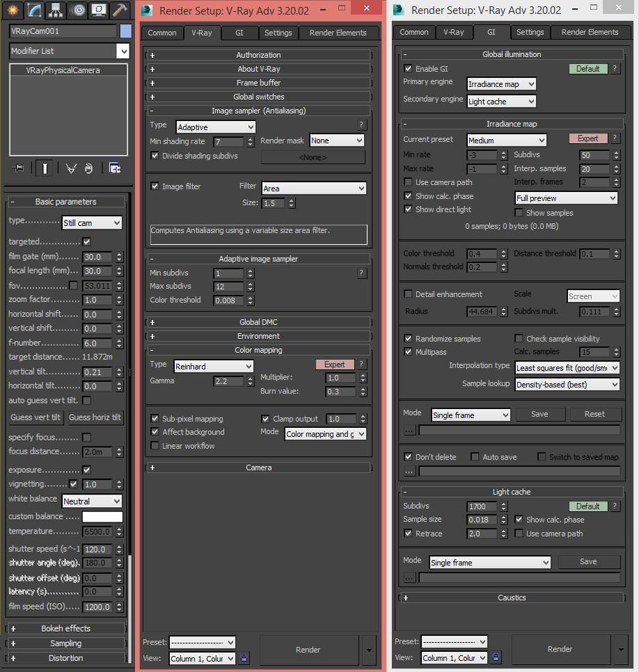
Task: Open the Motion command panel
Action: point(77,10)
